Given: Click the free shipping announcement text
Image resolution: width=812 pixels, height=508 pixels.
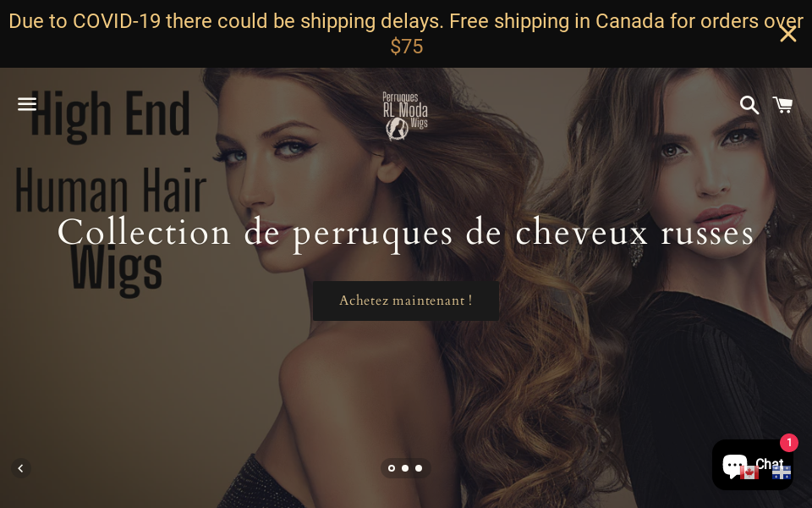Looking at the screenshot, I should click(x=406, y=34).
